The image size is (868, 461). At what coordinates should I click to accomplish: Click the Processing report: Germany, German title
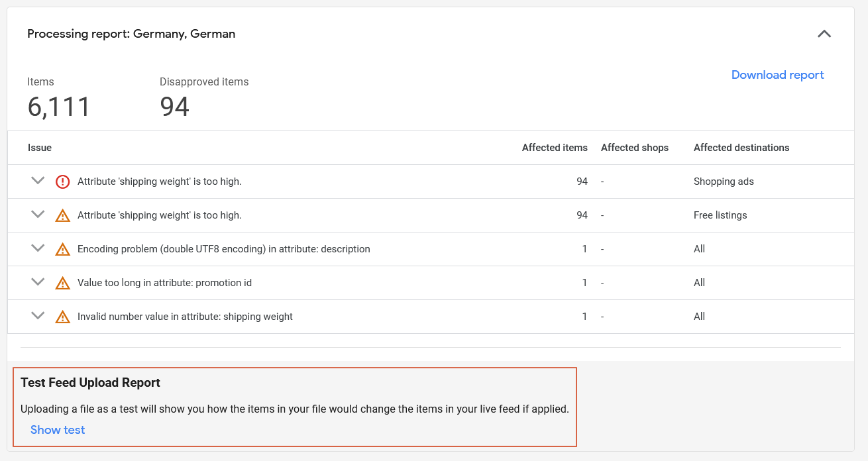(131, 34)
